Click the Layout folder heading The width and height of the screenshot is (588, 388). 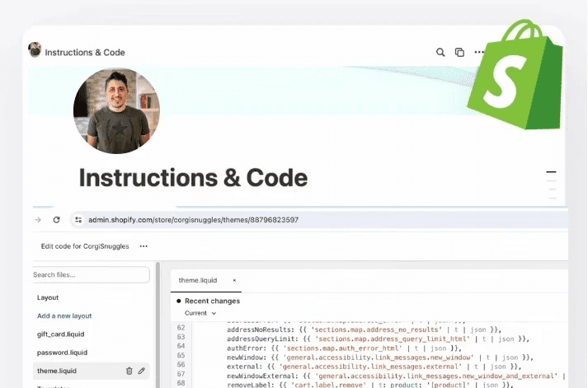(48, 297)
